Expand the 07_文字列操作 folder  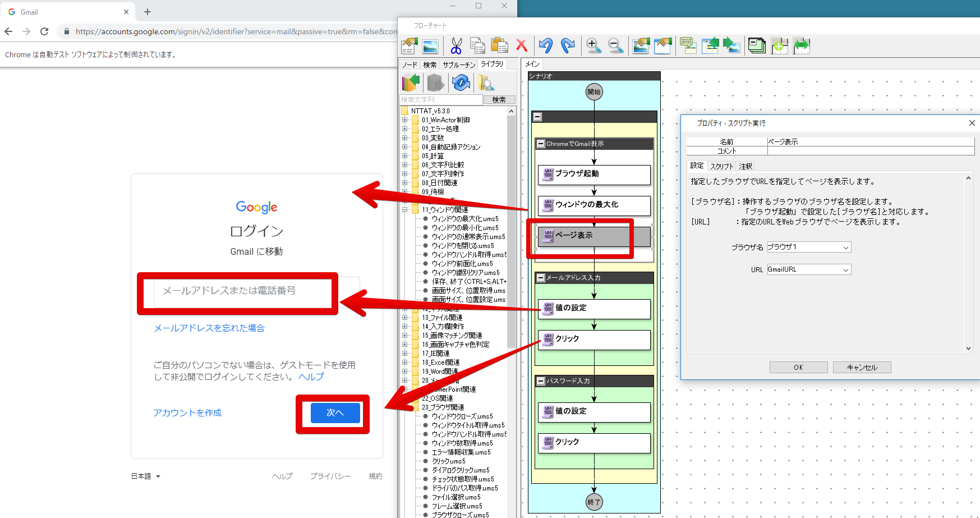404,173
